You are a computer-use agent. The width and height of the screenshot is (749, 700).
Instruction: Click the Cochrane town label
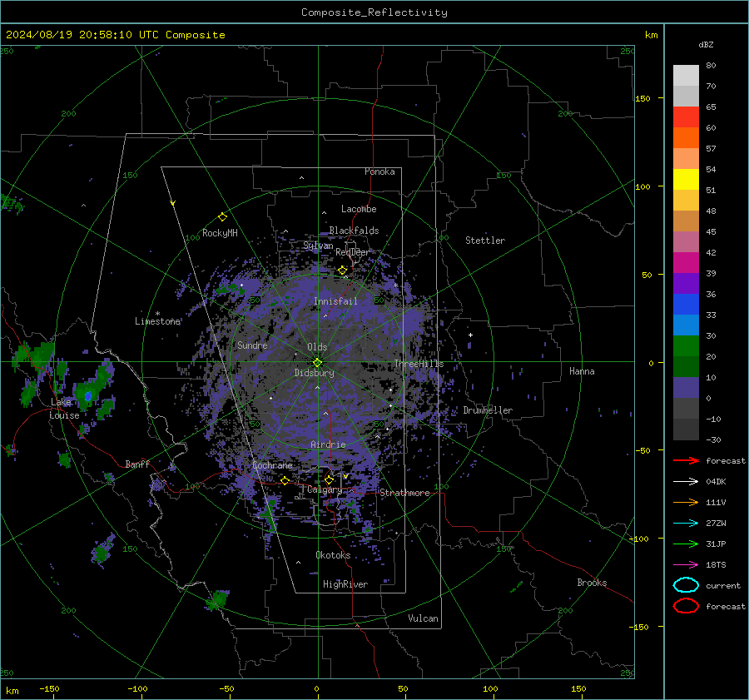(272, 465)
